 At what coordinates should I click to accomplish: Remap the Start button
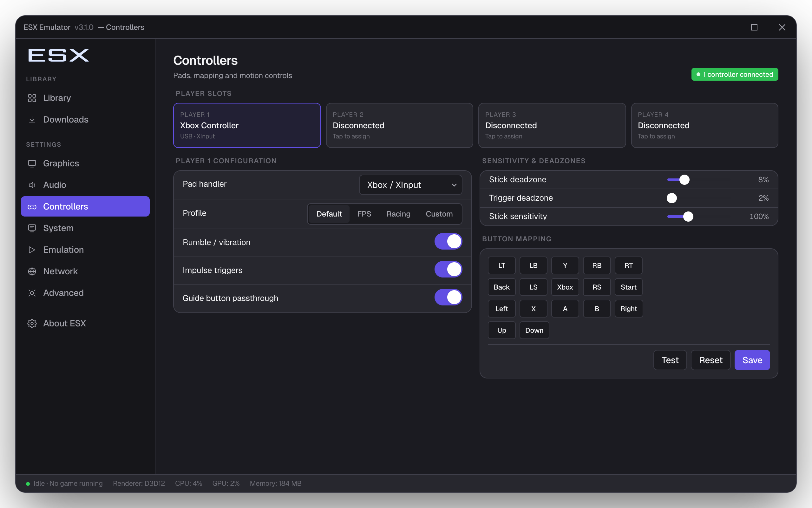628,287
